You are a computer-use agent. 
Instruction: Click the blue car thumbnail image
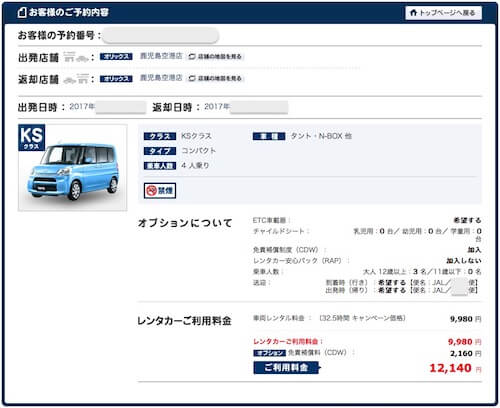pos(73,168)
